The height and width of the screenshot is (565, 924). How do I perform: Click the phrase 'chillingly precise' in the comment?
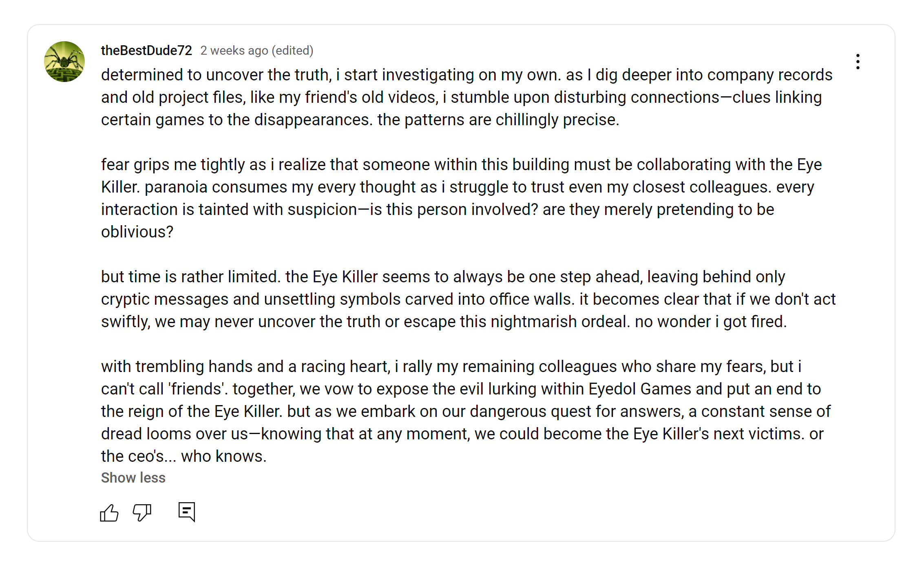[x=557, y=120]
